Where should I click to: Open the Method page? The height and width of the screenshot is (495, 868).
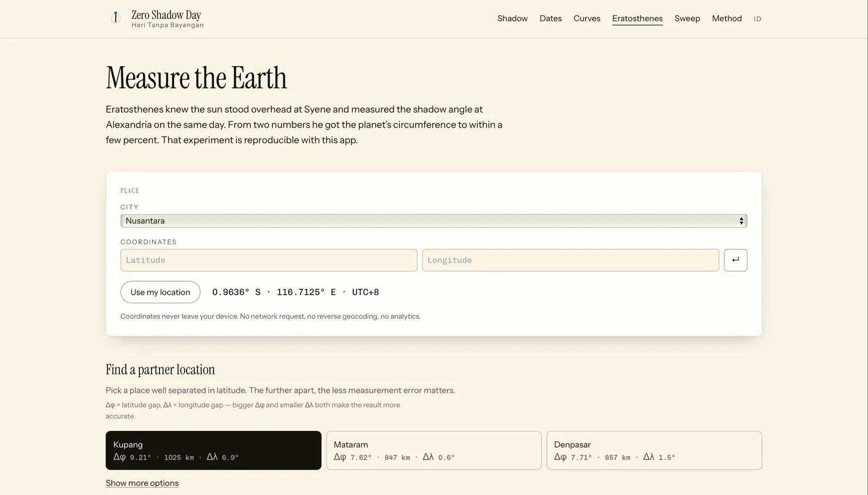pyautogui.click(x=726, y=18)
